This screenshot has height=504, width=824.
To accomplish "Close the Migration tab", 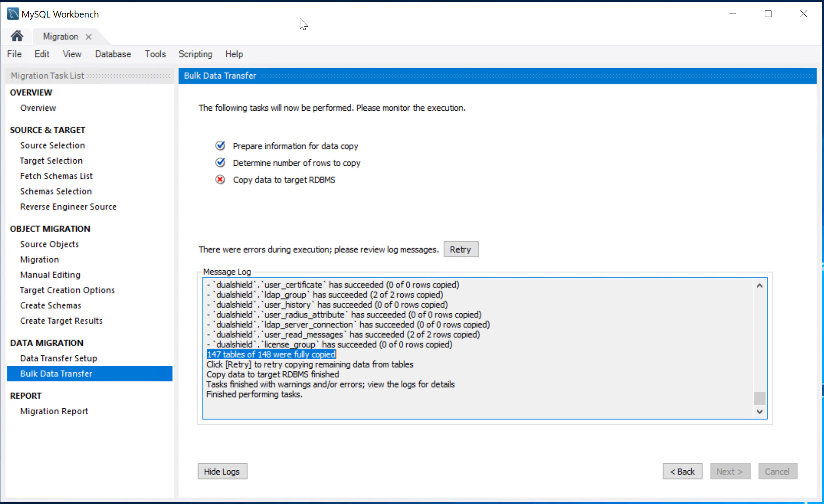I will click(x=88, y=37).
